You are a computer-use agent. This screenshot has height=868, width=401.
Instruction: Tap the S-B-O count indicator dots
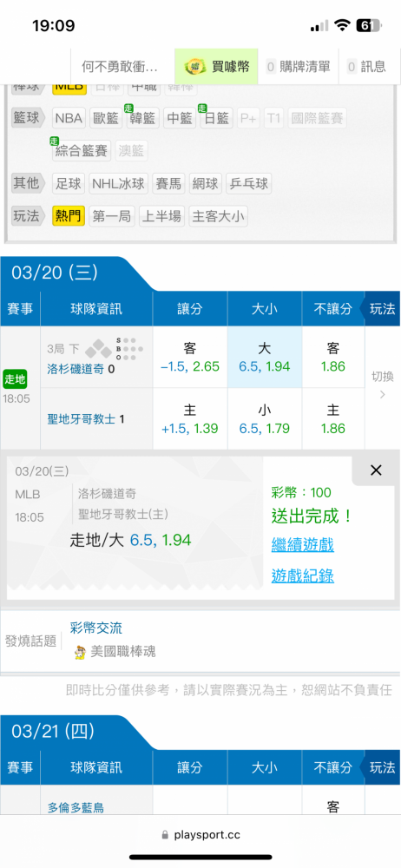coord(129,349)
